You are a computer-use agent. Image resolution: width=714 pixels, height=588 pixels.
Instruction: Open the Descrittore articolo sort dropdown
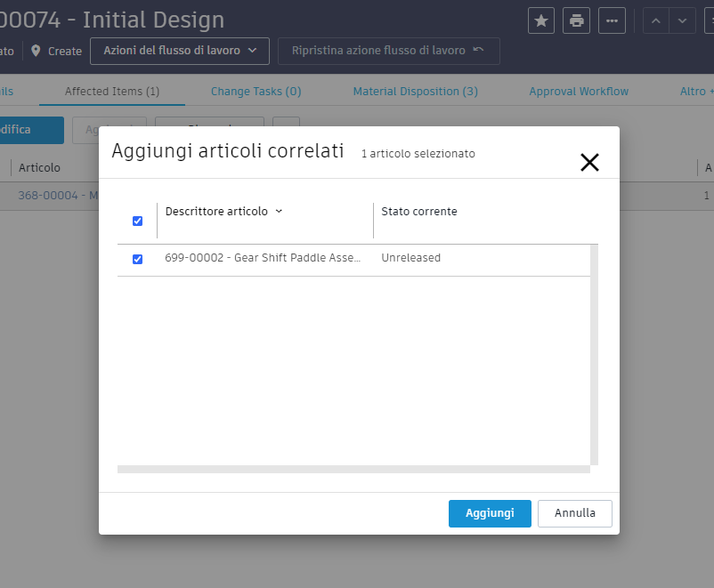278,212
